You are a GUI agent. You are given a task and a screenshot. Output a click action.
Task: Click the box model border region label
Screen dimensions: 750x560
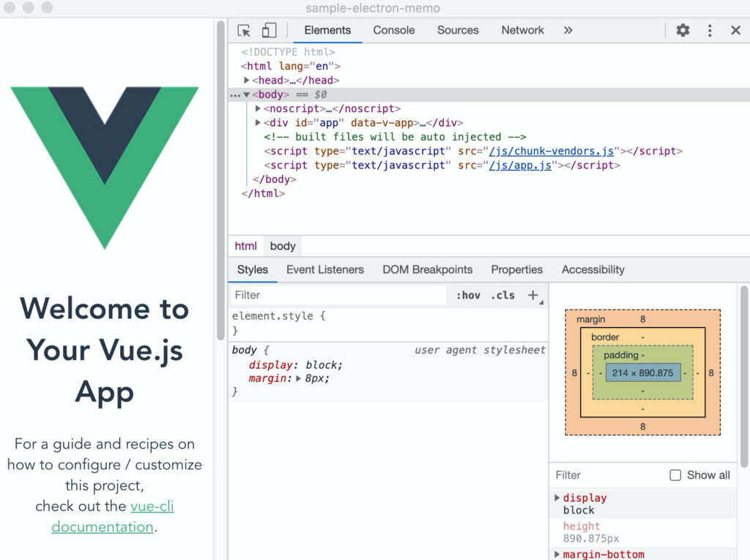coord(605,337)
